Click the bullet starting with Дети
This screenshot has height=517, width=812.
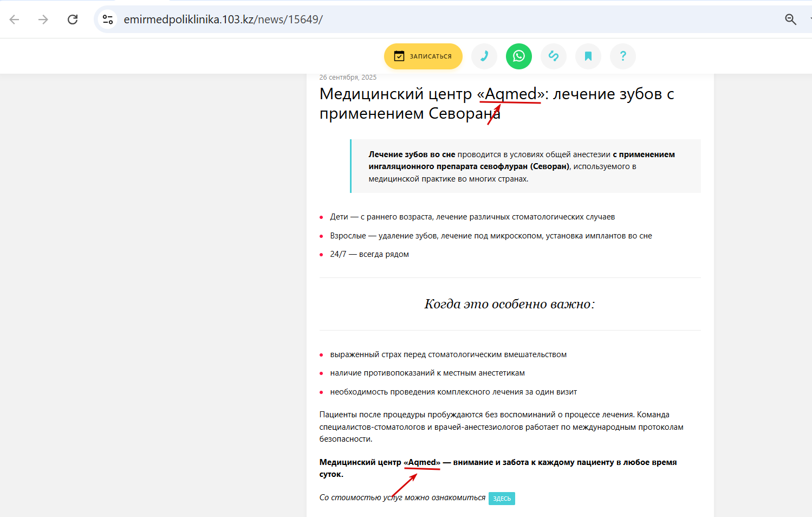point(472,217)
